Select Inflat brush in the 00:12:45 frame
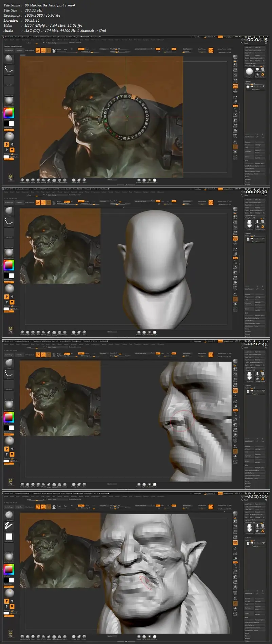This screenshot has width=272, height=644. [49, 484]
